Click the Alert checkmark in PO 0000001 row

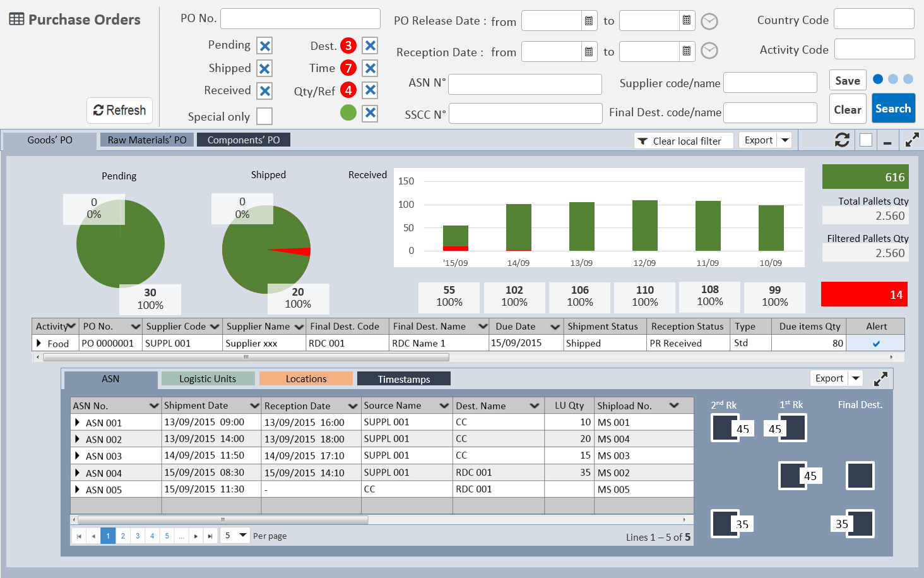876,344
